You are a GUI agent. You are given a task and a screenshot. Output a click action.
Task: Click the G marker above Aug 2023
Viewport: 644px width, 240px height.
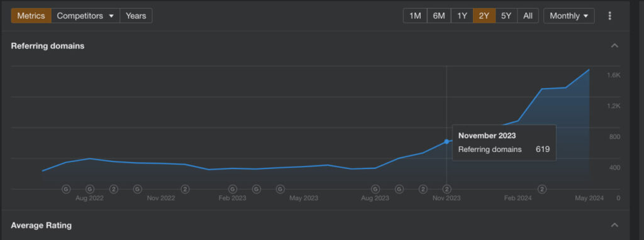coord(375,189)
